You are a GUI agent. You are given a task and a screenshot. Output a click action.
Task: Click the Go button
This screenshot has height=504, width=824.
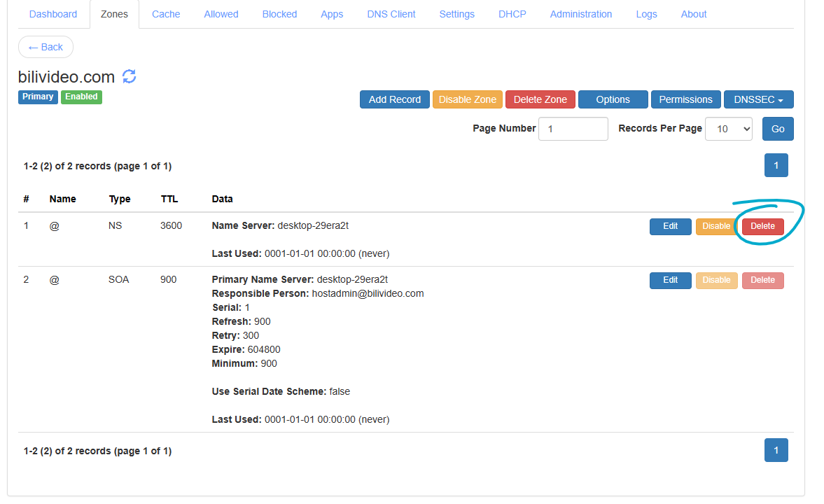coord(778,129)
